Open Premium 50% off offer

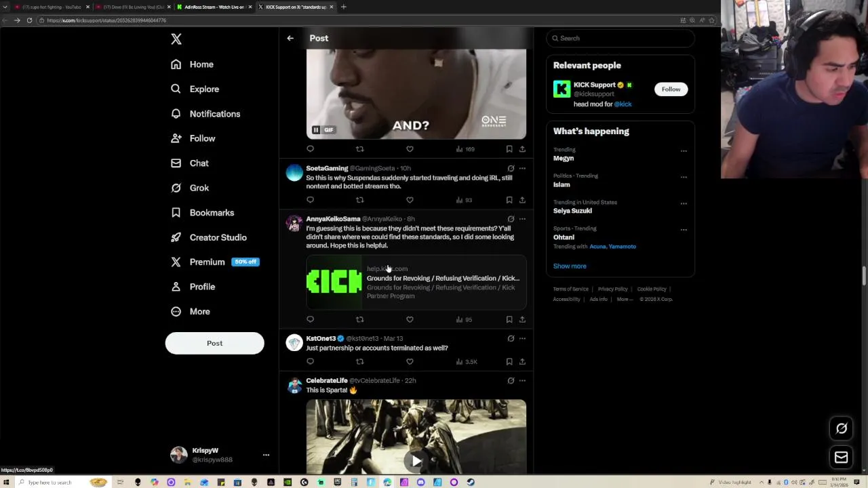tap(215, 262)
